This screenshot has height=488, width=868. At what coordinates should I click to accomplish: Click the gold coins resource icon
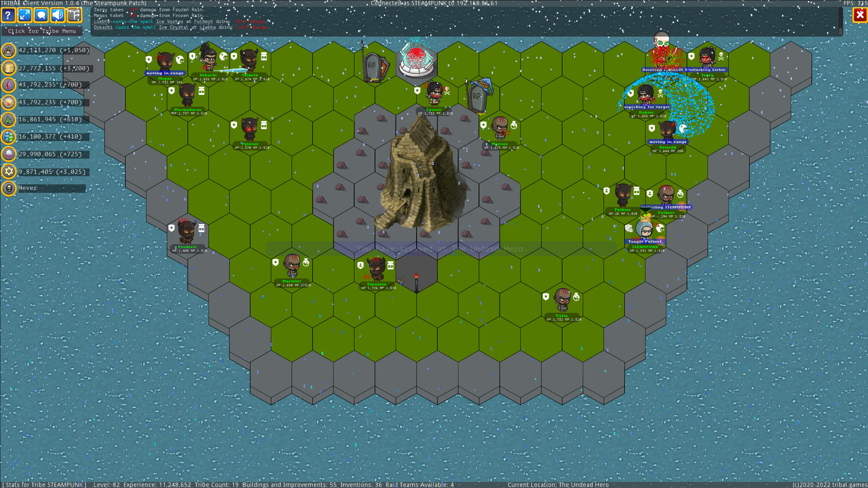9,68
